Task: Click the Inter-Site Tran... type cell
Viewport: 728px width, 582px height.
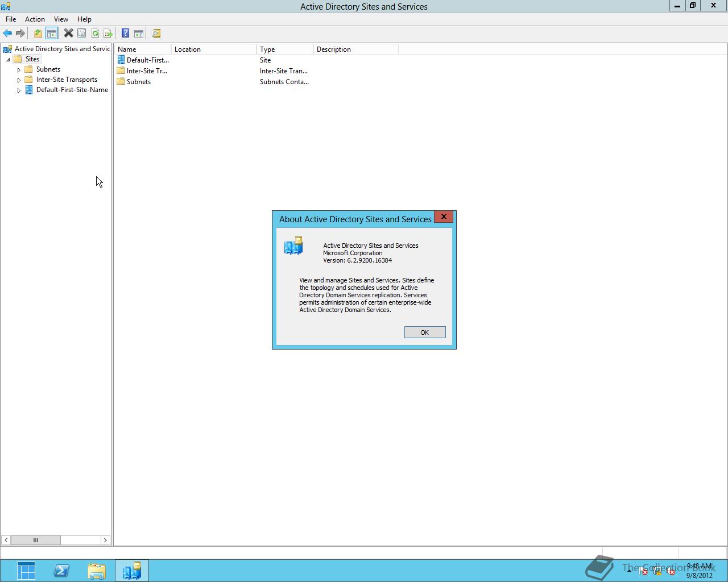Action: 284,71
